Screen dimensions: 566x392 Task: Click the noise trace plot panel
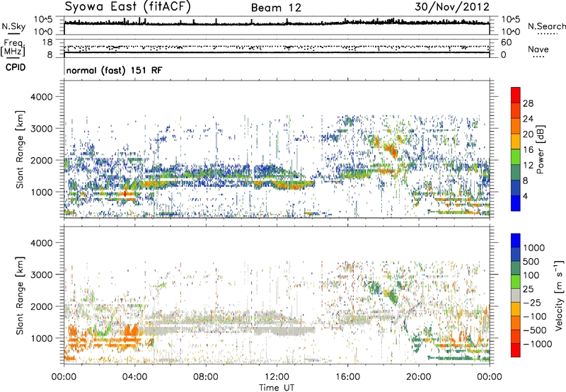277,25
